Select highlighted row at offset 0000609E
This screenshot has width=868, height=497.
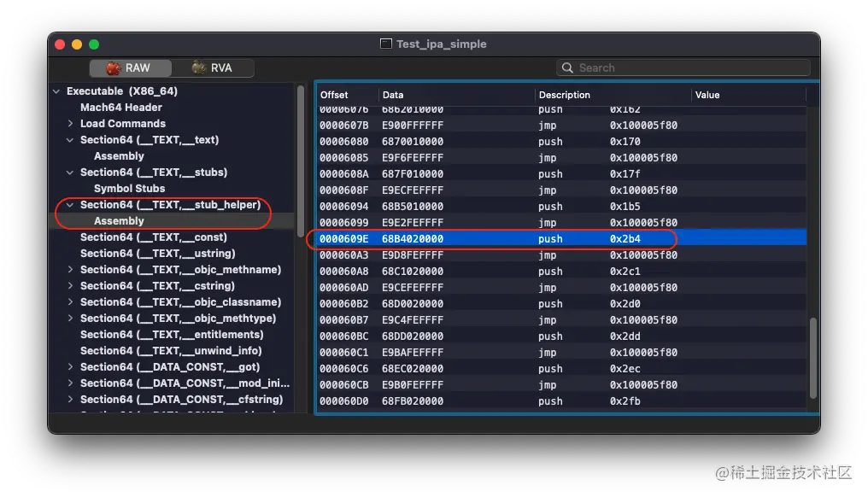(x=561, y=238)
